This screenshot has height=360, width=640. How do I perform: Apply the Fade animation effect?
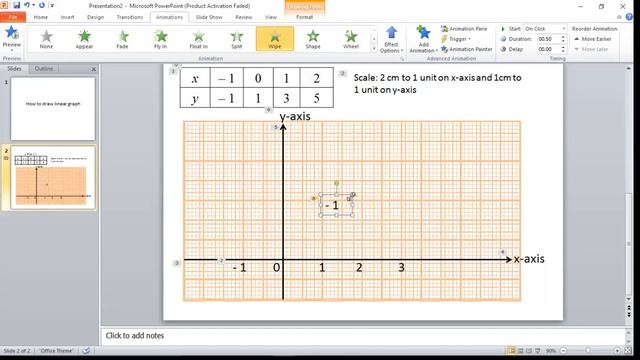pyautogui.click(x=122, y=39)
